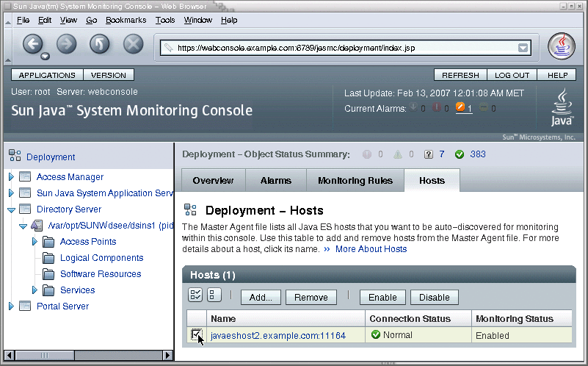Go back with the browser Back arrow
This screenshot has height=366, width=588.
point(33,44)
